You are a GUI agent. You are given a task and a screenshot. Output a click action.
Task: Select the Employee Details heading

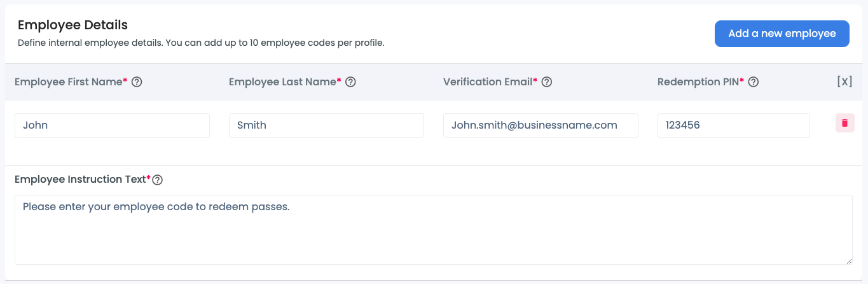click(72, 25)
